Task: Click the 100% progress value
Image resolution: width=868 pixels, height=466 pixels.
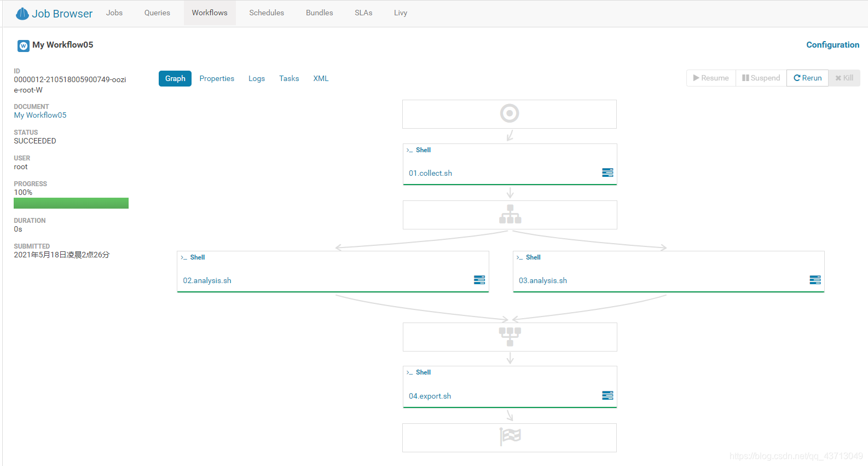Action: tap(23, 192)
